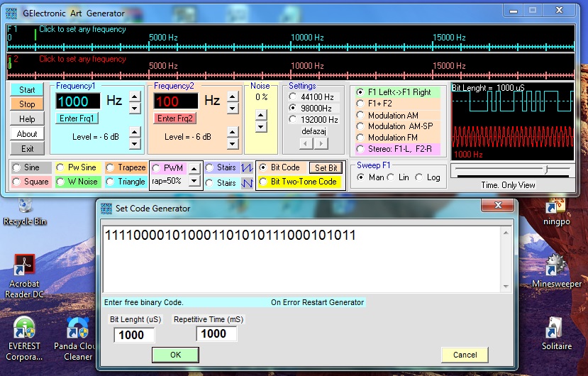
Task: Choose Lin sweep mode
Action: (x=398, y=177)
